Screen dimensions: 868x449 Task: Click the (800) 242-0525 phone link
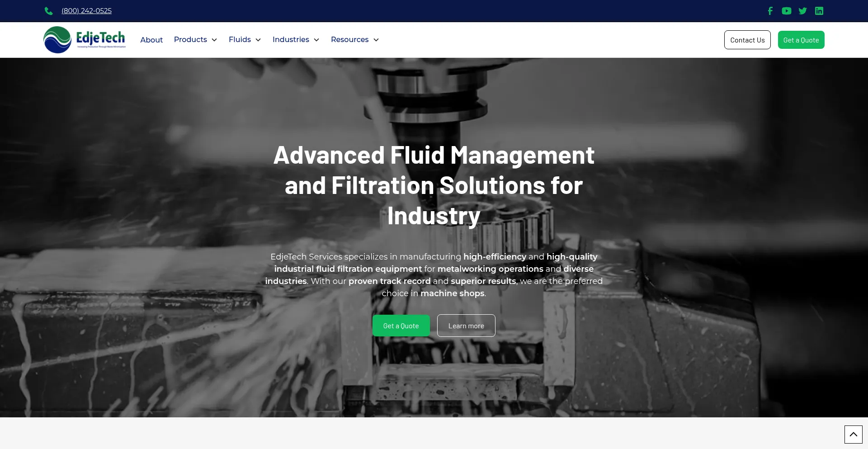[x=86, y=11]
